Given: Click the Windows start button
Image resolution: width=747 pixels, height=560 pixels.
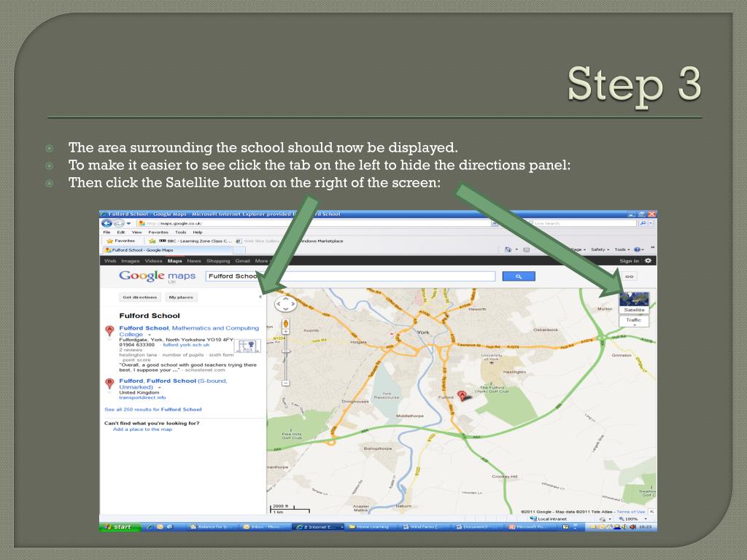Looking at the screenshot, I should point(119,526).
